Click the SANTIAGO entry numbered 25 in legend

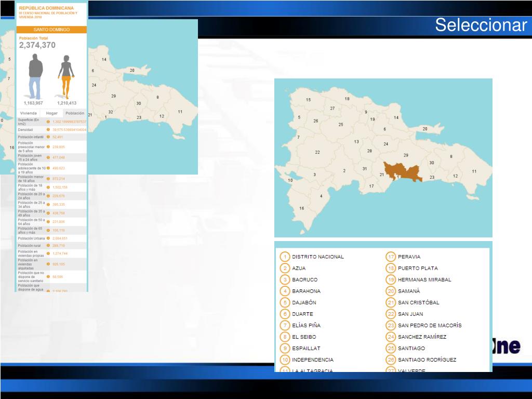coord(411,349)
